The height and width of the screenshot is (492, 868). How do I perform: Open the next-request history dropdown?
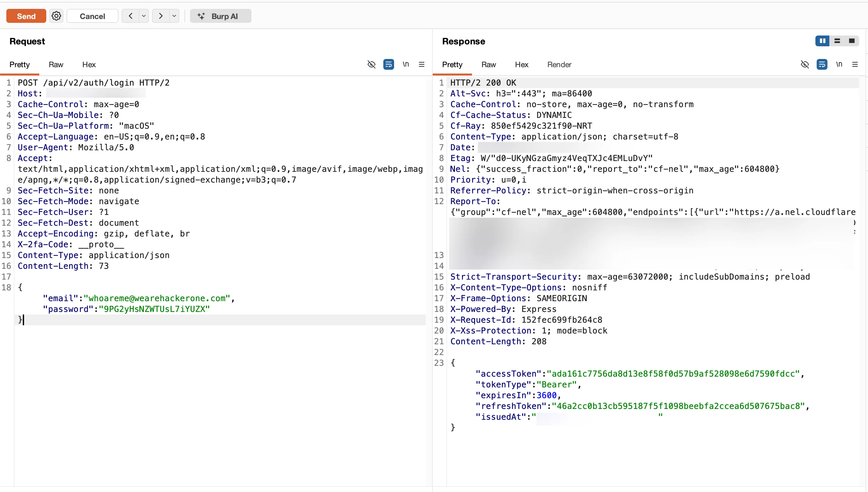(174, 16)
